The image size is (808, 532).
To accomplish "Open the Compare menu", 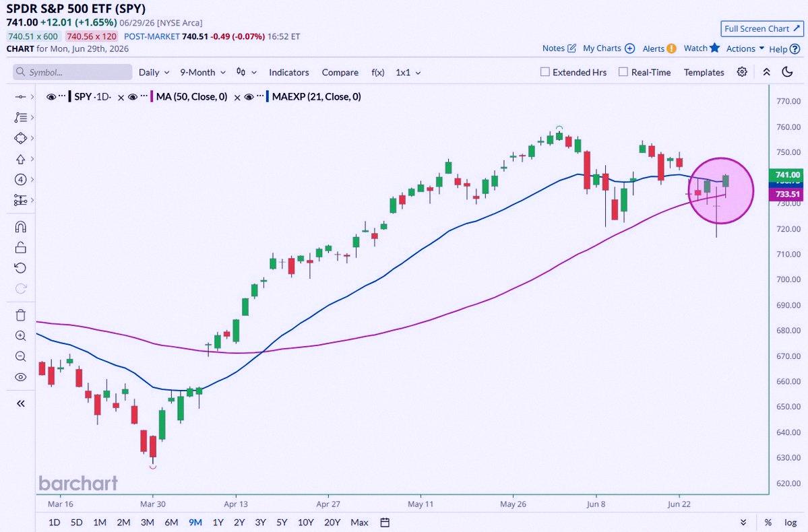I will [x=340, y=72].
